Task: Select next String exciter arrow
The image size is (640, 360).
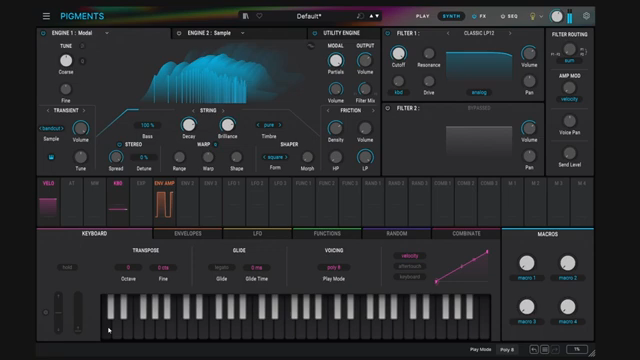Action: coord(223,111)
